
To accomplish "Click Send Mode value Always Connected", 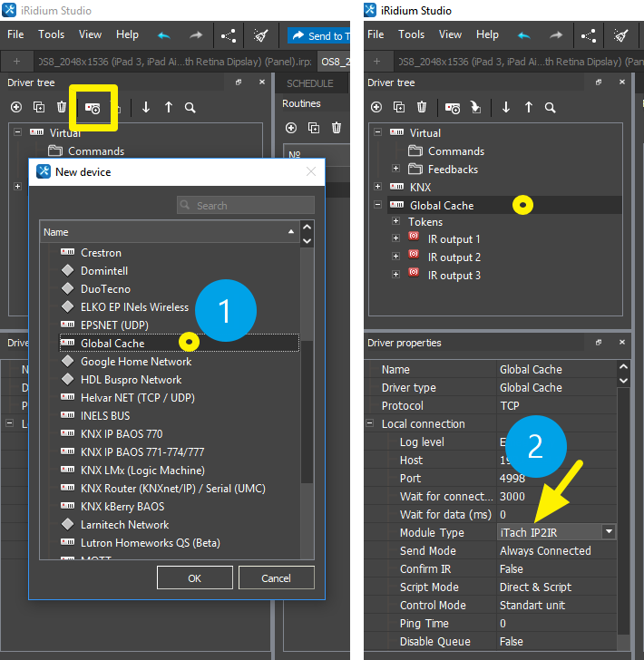I will pos(545,550).
